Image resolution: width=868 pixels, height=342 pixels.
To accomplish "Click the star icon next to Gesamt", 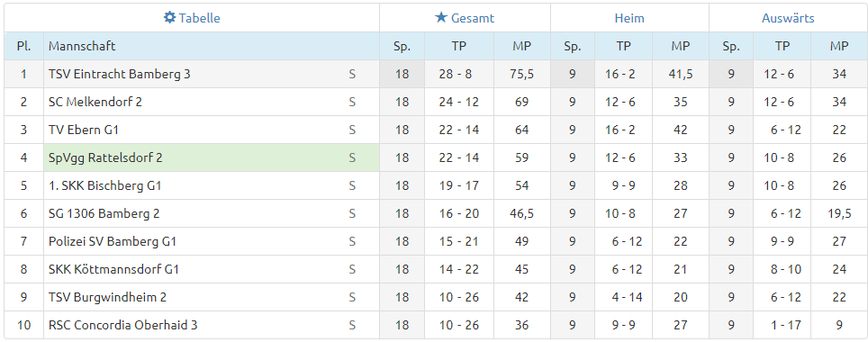I will pos(441,18).
